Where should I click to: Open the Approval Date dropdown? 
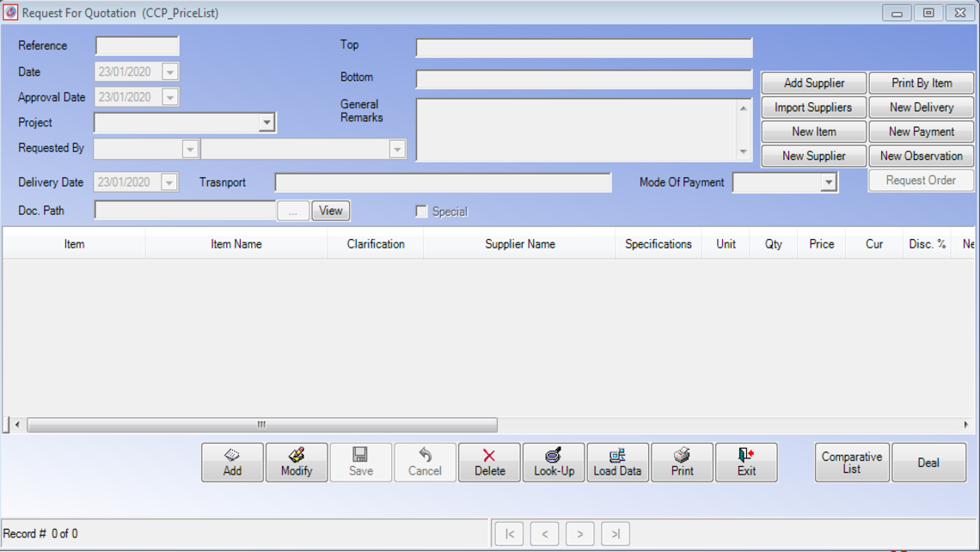pos(170,97)
